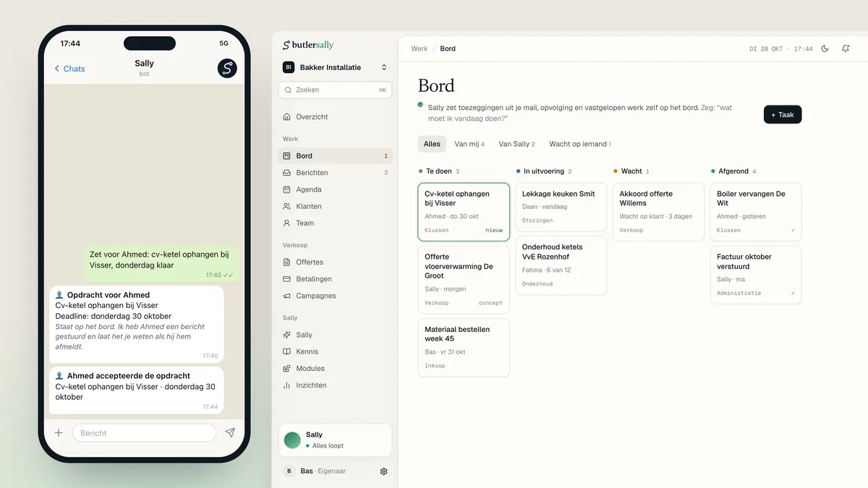Viewport: 868px width, 488px height.
Task: Expand the Bakker Installatie workspace switcher
Action: [335, 67]
